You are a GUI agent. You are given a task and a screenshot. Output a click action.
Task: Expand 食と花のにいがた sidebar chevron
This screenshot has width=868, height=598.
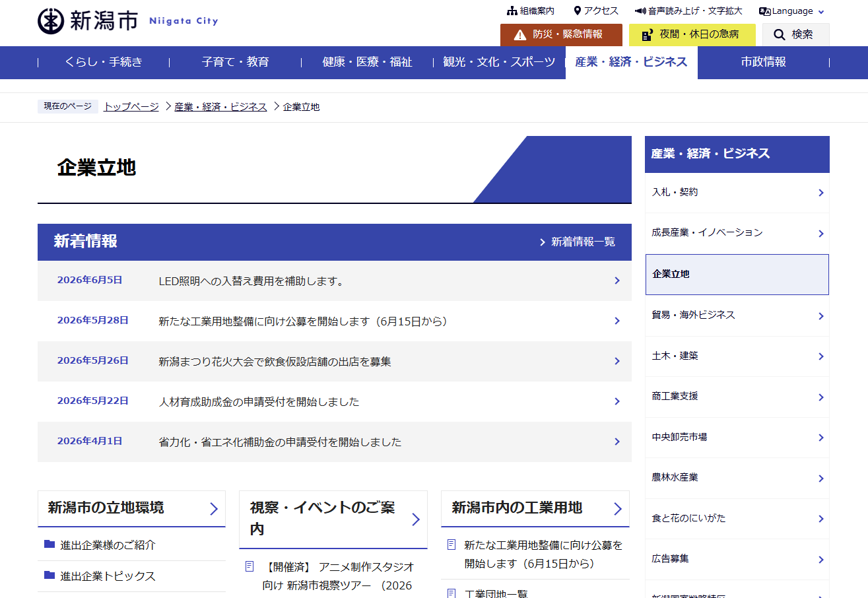[821, 519]
